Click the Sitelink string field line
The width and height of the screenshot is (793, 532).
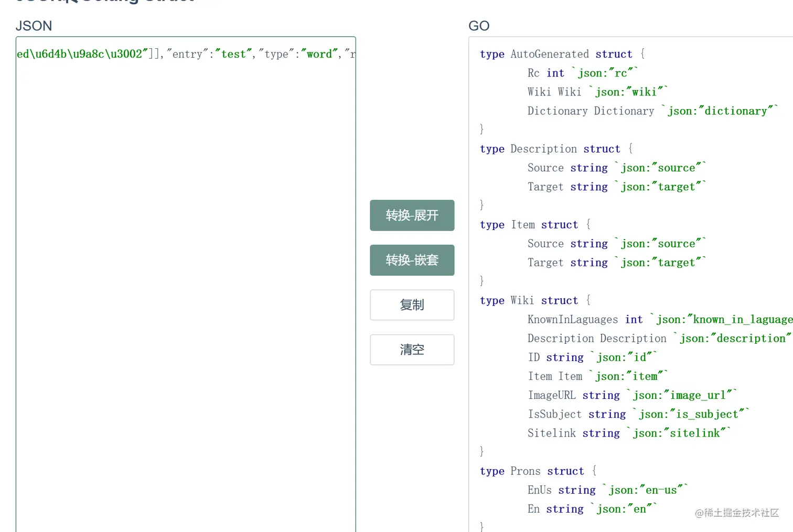coord(629,433)
